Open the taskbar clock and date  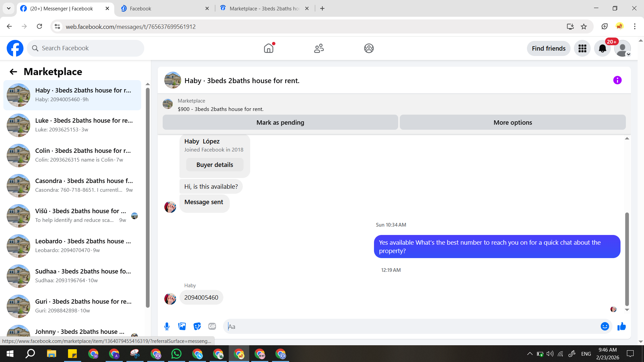coord(607,354)
